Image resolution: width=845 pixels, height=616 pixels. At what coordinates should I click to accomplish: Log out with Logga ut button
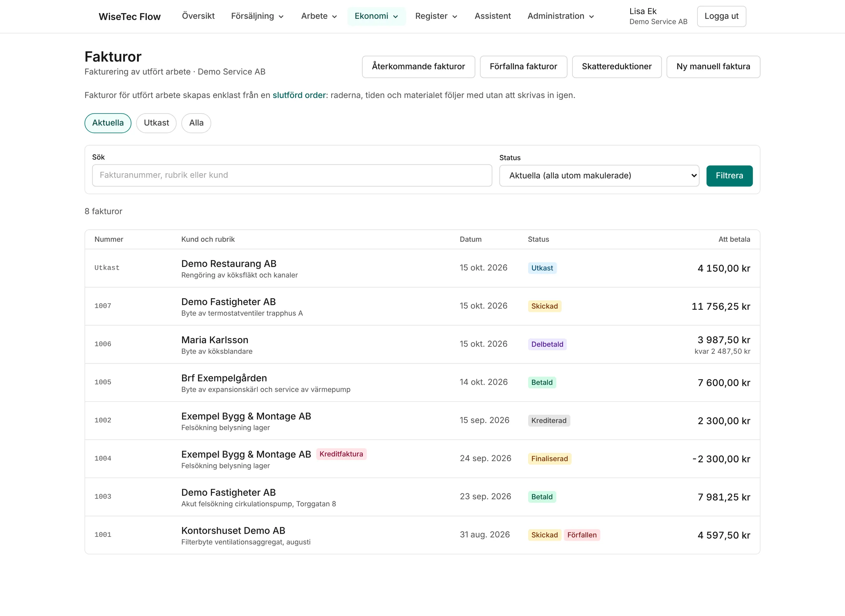[721, 17]
